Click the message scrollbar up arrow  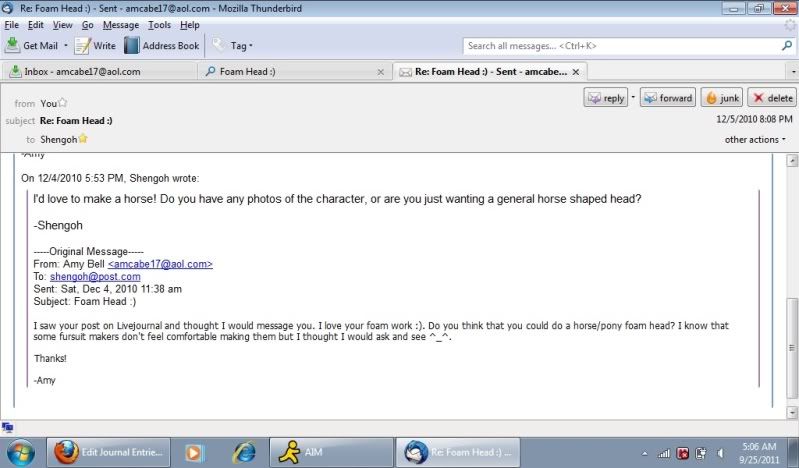pyautogui.click(x=792, y=161)
